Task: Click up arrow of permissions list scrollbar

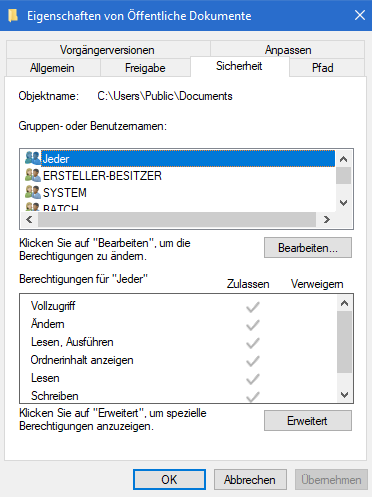Action: pyautogui.click(x=344, y=303)
